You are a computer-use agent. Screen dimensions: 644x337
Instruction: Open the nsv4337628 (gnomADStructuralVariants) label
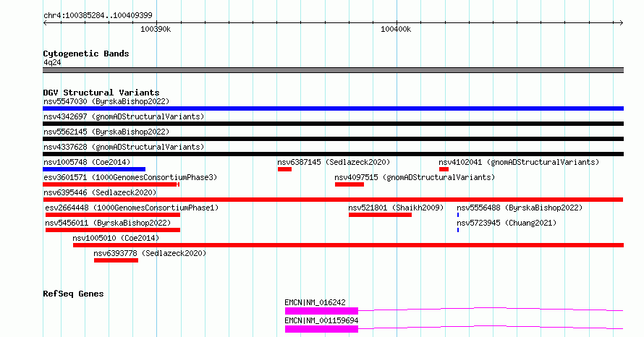click(x=124, y=147)
